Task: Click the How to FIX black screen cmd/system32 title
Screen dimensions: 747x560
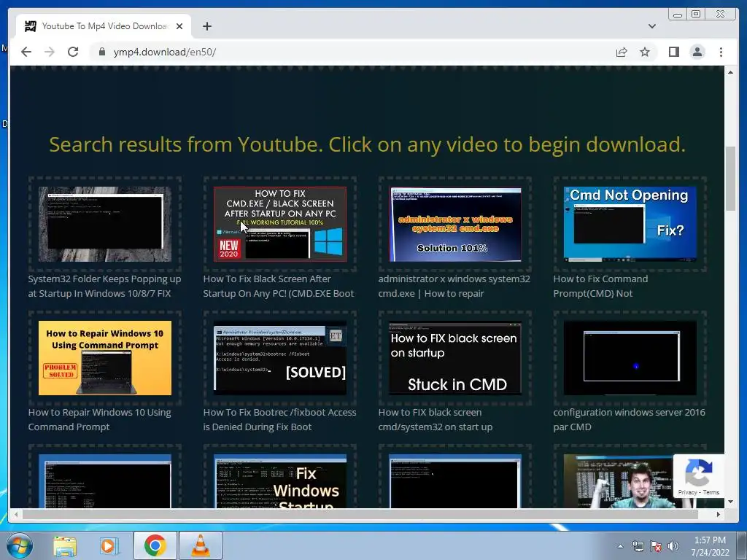Action: (436, 419)
